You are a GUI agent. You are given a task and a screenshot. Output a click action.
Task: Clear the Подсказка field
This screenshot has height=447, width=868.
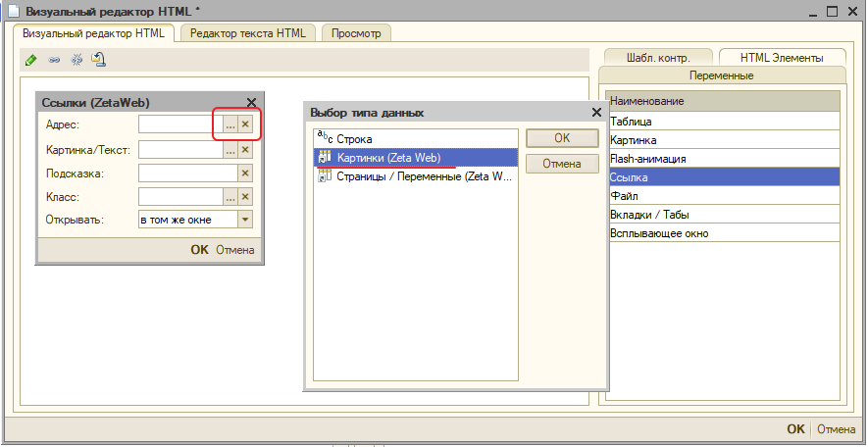click(x=245, y=174)
